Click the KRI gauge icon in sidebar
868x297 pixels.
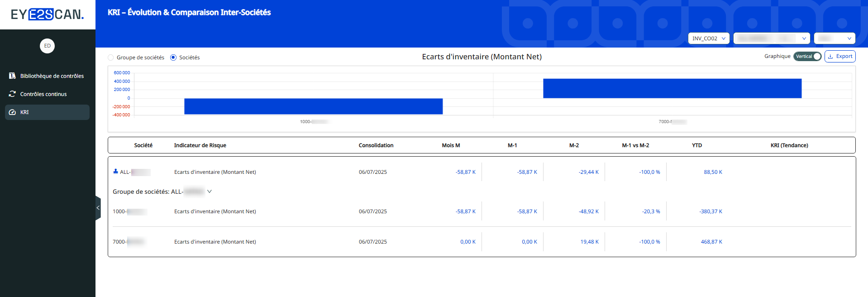click(x=12, y=112)
